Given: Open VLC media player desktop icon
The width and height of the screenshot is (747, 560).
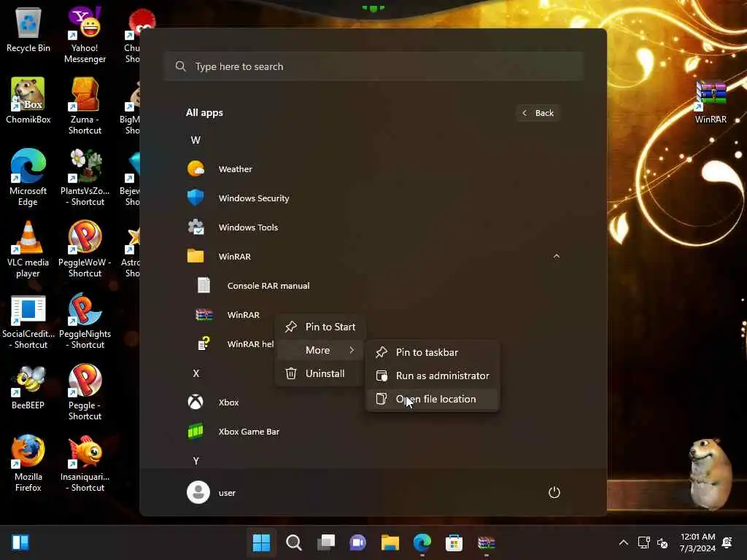Looking at the screenshot, I should coord(28,249).
